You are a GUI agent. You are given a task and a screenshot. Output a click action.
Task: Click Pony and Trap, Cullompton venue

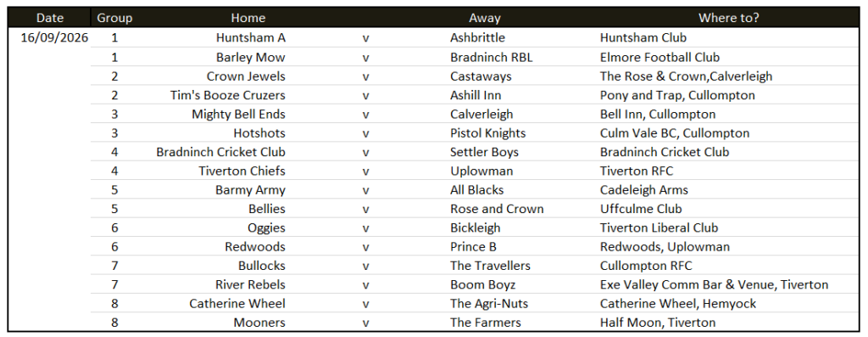click(x=677, y=95)
